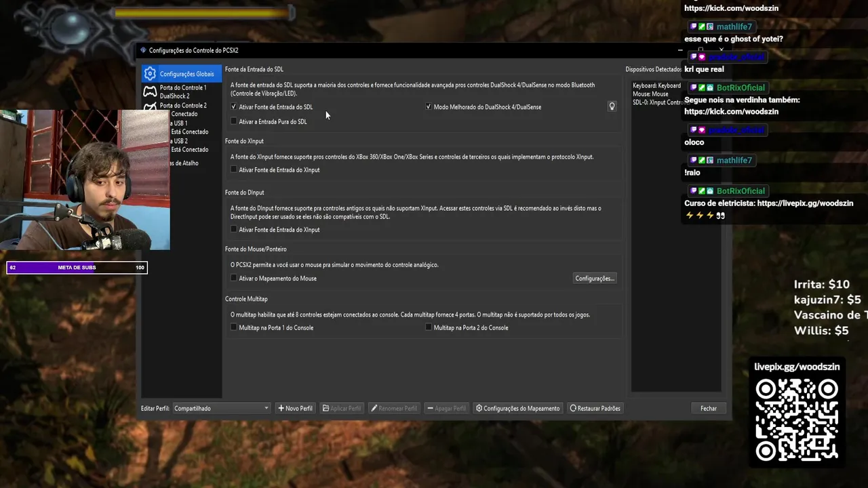Click BotRixOficial name above Curso de eletricista
This screenshot has width=868, height=488.
click(741, 191)
